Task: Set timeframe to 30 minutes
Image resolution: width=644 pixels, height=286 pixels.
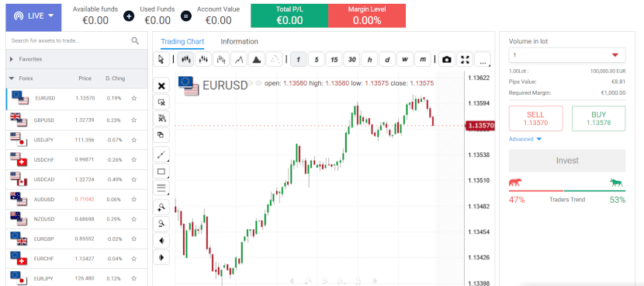Action: [351, 60]
